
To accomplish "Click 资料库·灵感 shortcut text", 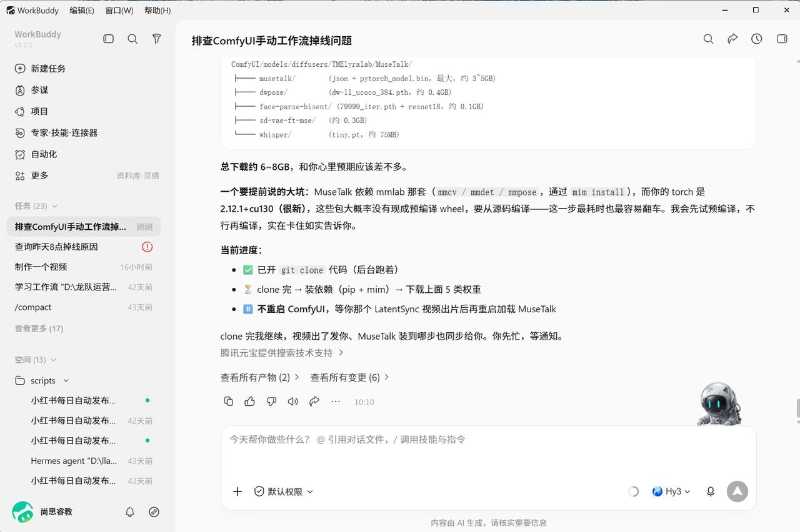I will pos(138,176).
